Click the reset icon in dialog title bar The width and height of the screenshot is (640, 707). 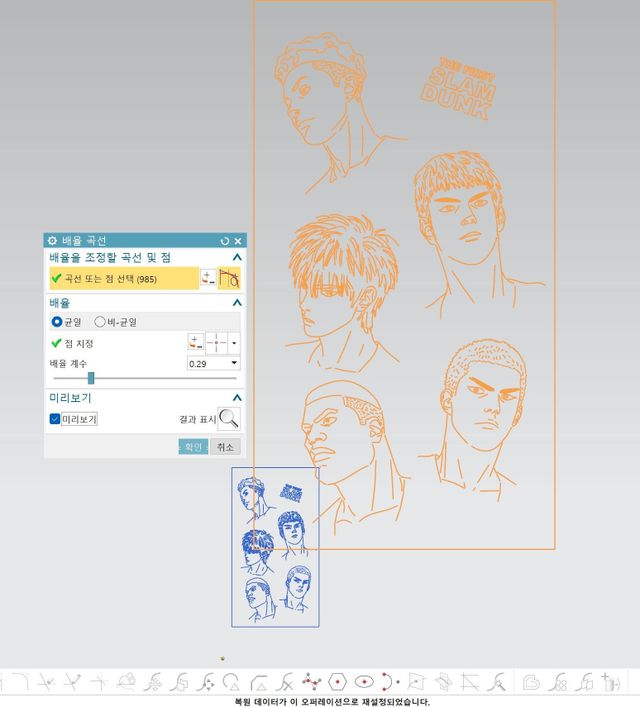[x=225, y=241]
